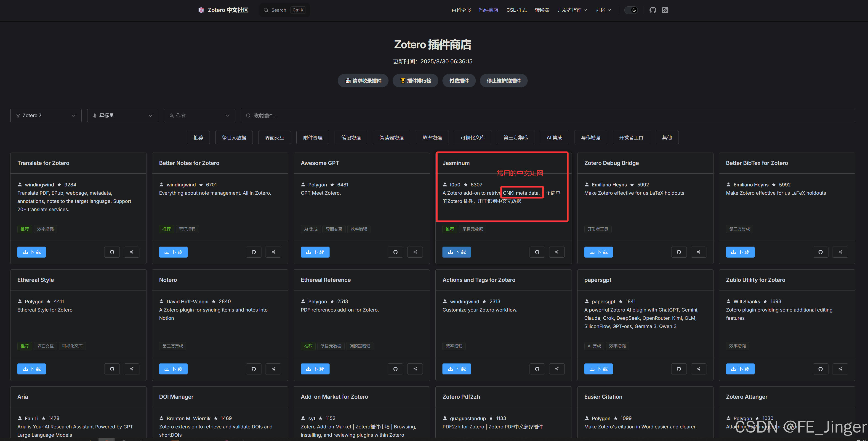868x441 pixels.
Task: Open GitHub repo for Better Notes for Zotero
Action: click(254, 252)
